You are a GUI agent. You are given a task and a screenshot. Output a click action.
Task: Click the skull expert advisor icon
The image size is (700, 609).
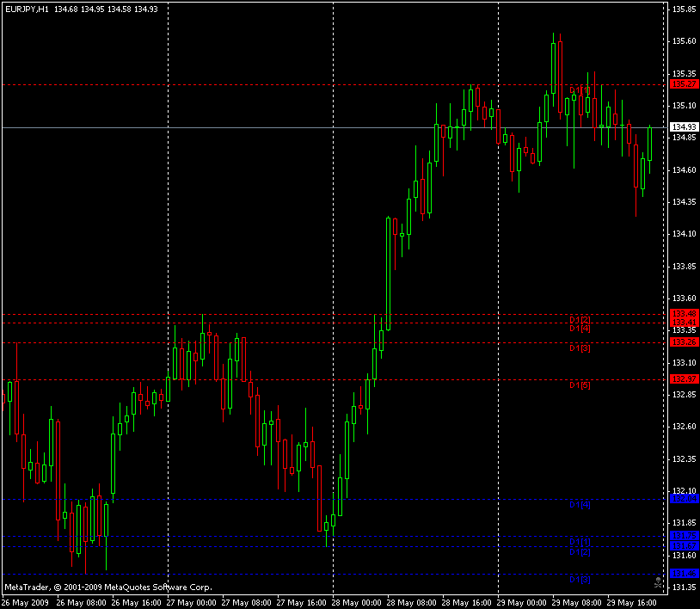(658, 582)
